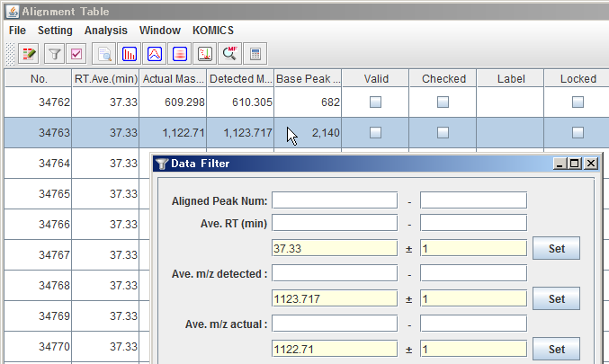Sort by RT.Ave.(min) column header

(x=105, y=79)
